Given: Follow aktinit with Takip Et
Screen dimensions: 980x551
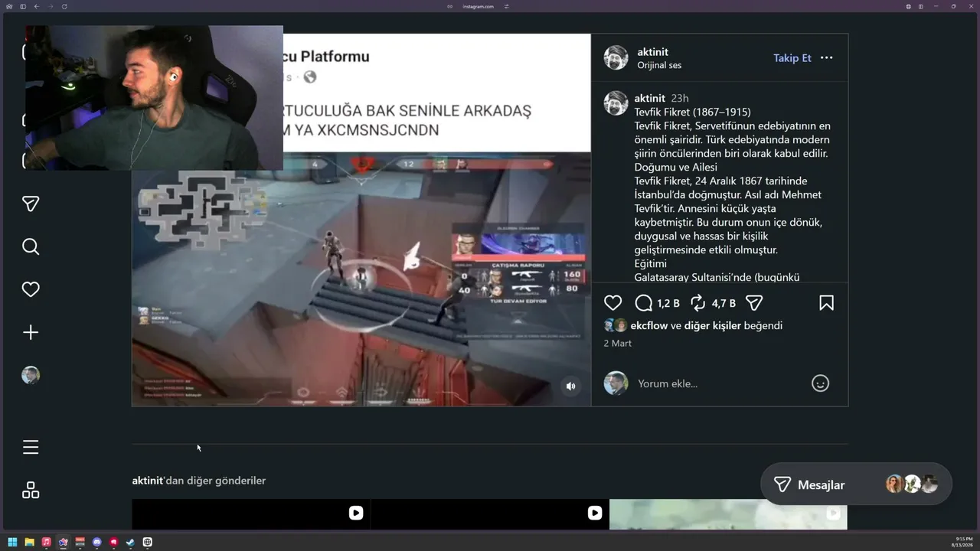Looking at the screenshot, I should click(x=792, y=58).
